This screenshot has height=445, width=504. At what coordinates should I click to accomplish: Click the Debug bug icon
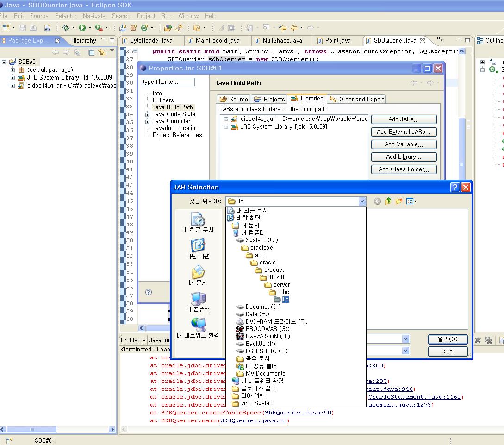coord(66,28)
